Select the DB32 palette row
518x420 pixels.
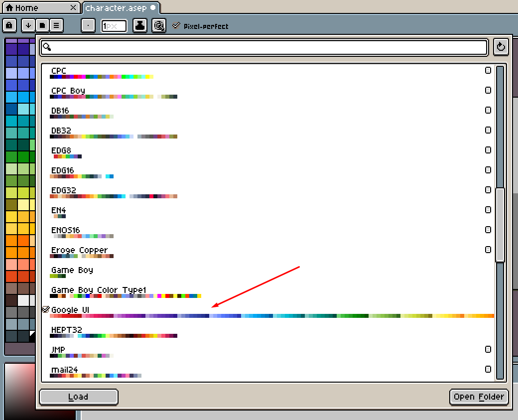[267, 133]
